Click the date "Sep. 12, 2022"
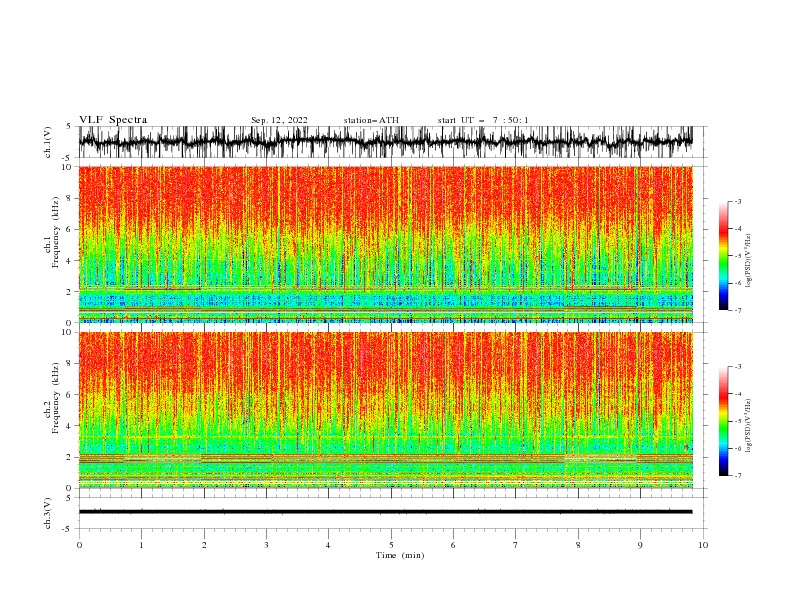This screenshot has width=792, height=612. (x=279, y=120)
